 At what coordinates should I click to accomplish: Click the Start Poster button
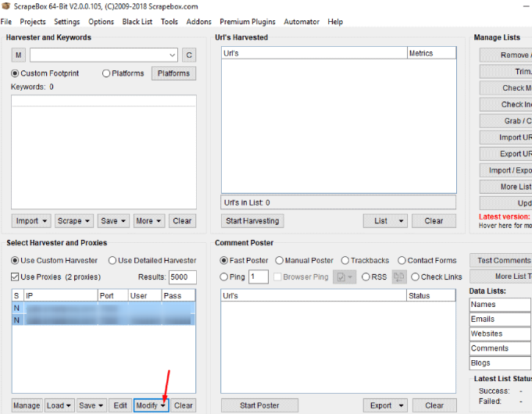259,405
